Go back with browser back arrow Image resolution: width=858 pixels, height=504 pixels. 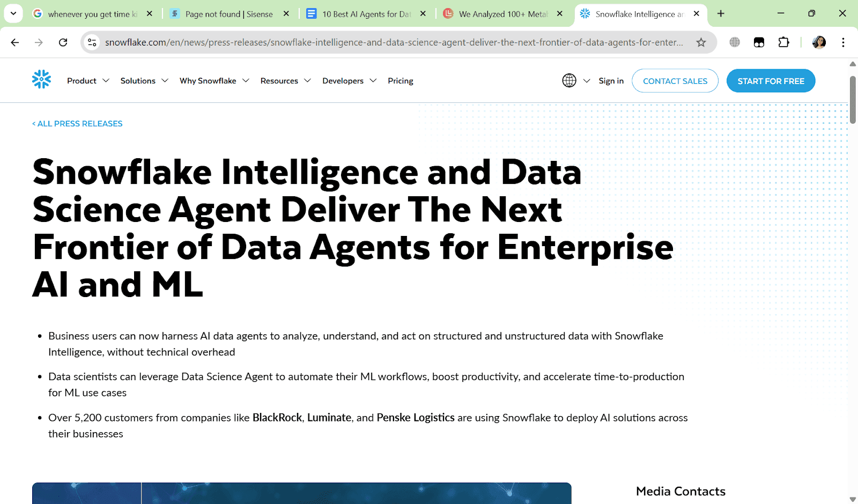[x=15, y=42]
